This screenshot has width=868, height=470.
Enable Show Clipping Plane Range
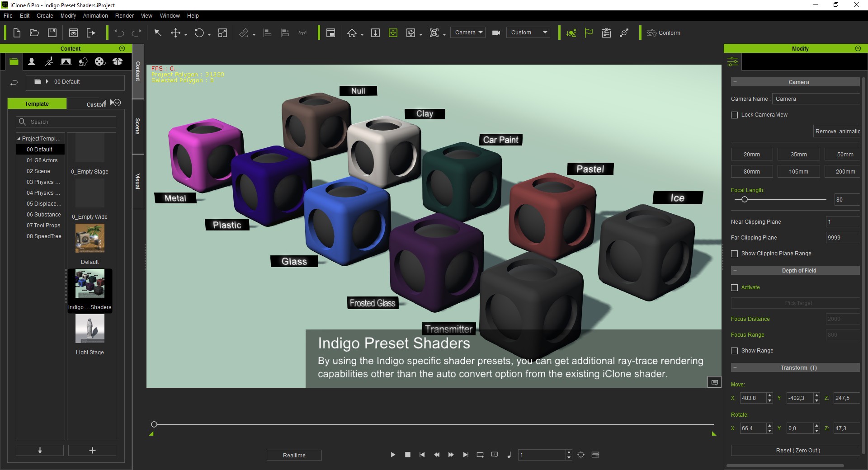735,254
